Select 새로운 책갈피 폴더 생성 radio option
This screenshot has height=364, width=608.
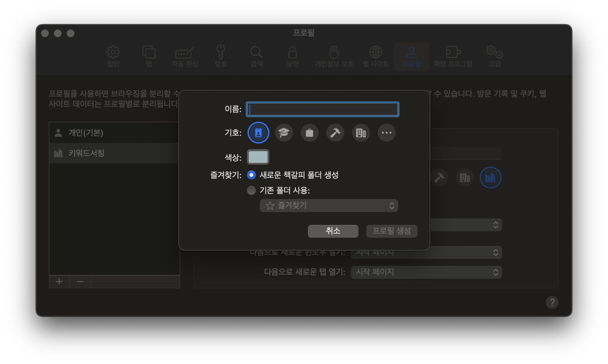click(251, 175)
